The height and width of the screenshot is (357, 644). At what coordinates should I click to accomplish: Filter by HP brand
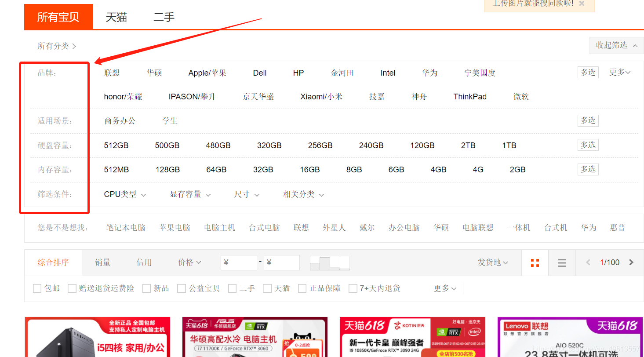[298, 73]
